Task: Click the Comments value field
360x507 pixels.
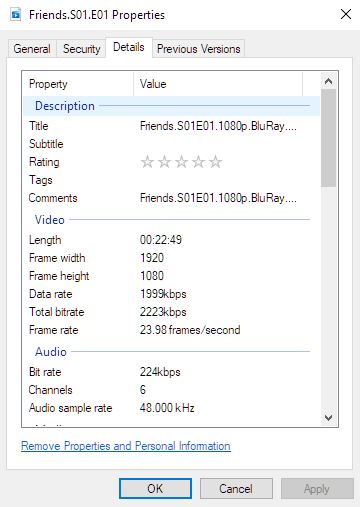Action: 218,198
